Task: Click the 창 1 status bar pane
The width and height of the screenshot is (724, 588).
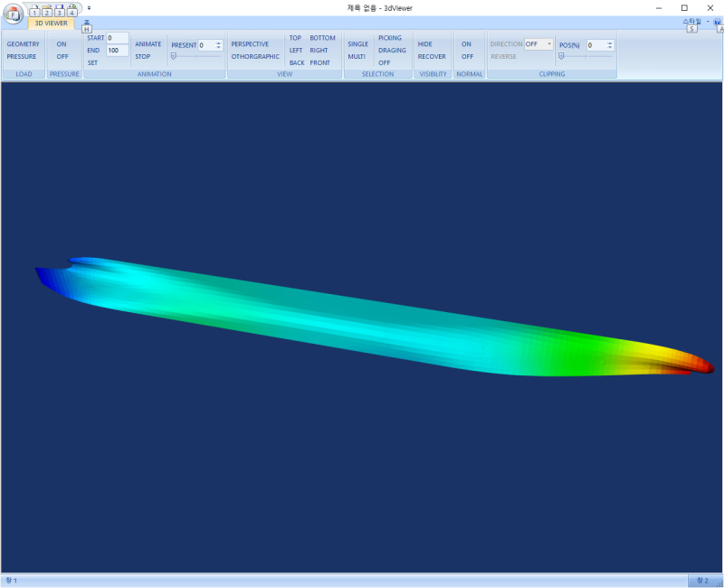Action: pyautogui.click(x=11, y=580)
